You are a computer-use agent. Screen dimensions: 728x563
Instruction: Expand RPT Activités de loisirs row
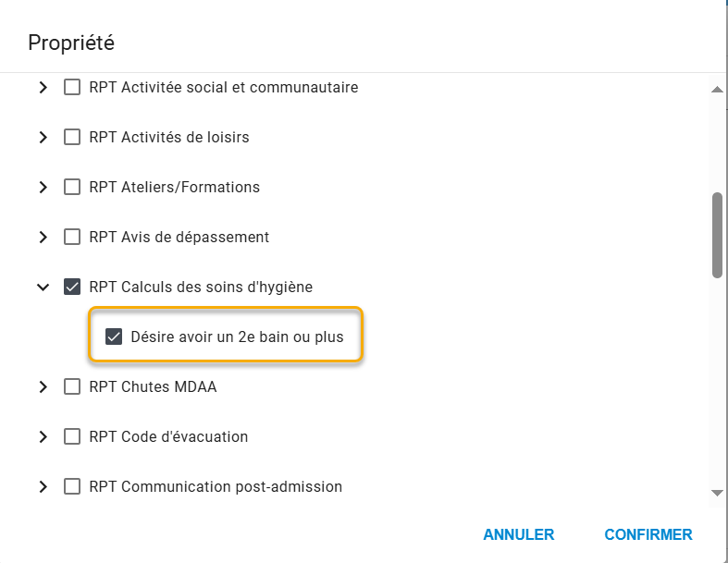point(43,138)
